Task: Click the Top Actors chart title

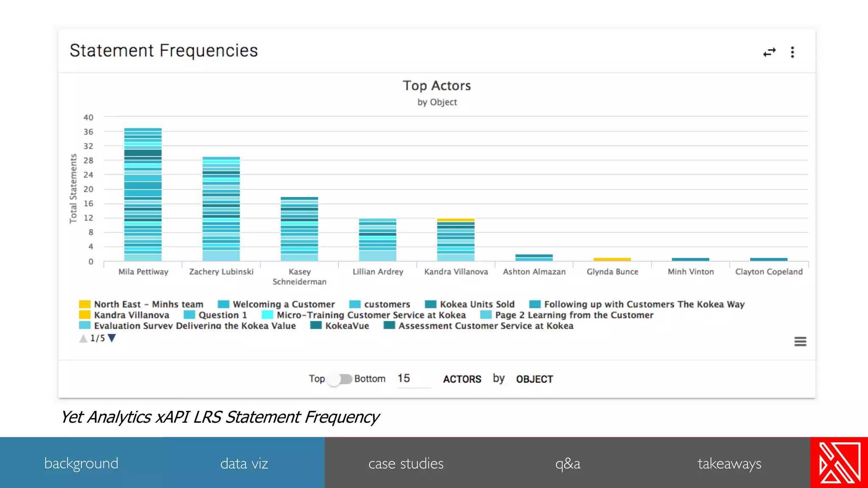Action: (437, 86)
